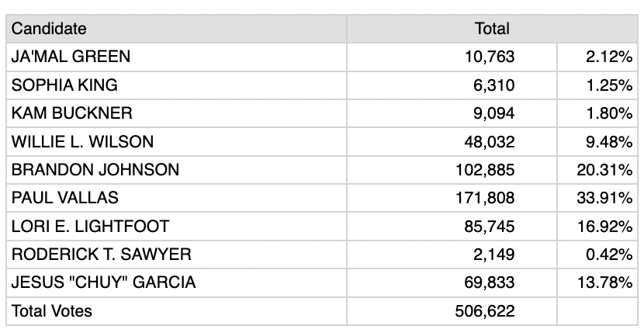Select Willie Wilson's 48,032 vote count
The height and width of the screenshot is (336, 644).
(489, 142)
